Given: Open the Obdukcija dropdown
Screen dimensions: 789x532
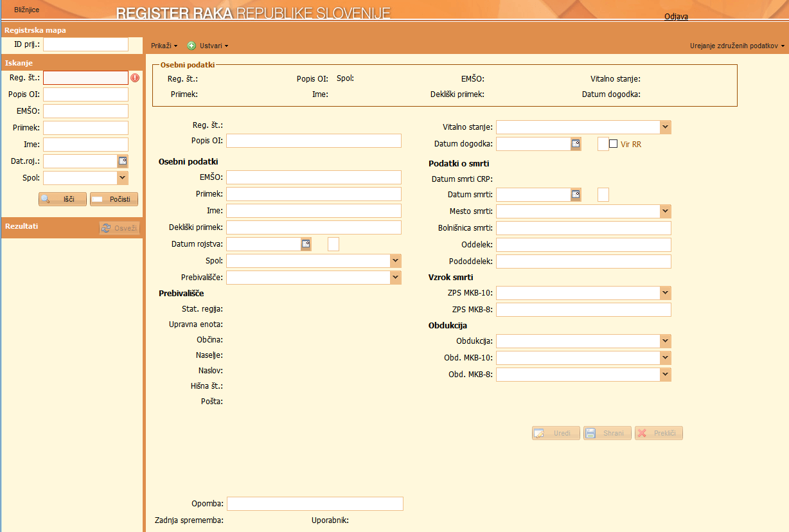Looking at the screenshot, I should pyautogui.click(x=666, y=341).
